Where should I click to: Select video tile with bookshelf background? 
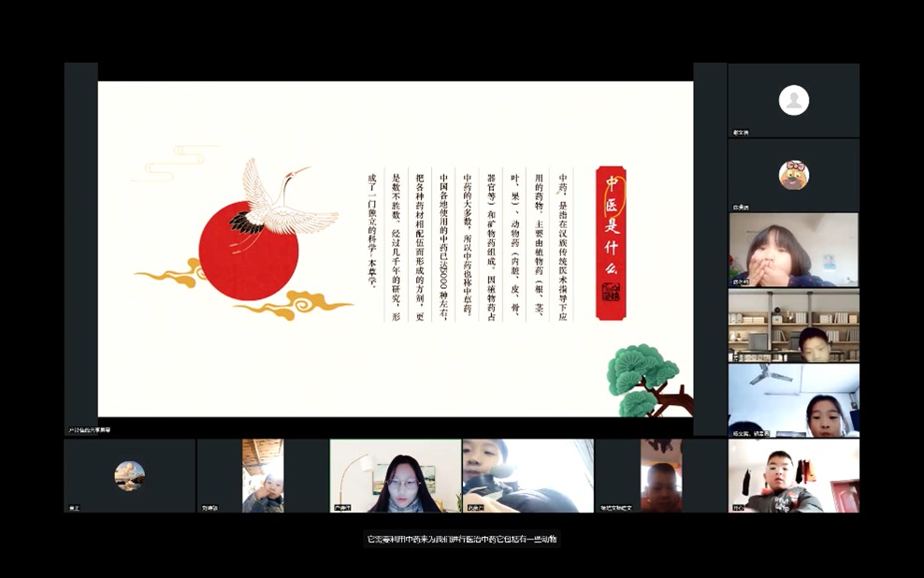click(x=793, y=325)
